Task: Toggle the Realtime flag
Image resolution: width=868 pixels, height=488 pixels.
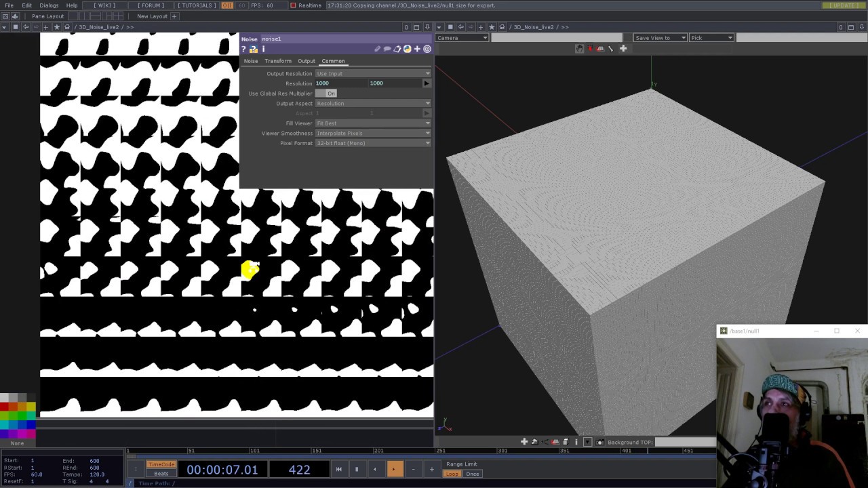Action: 293,5
